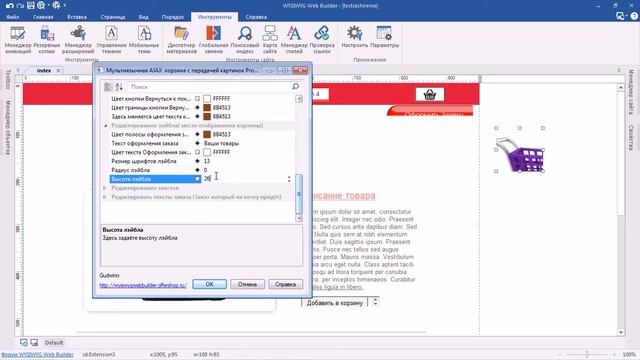The image size is (640, 360).
Task: Switch to the Страница ribbon tab
Action: [x=113, y=17]
